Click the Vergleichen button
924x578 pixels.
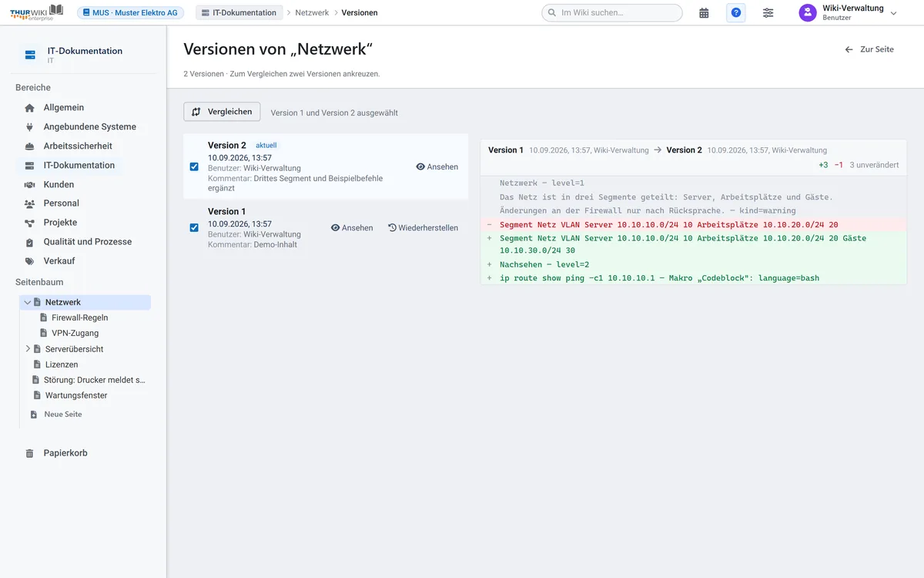(222, 112)
